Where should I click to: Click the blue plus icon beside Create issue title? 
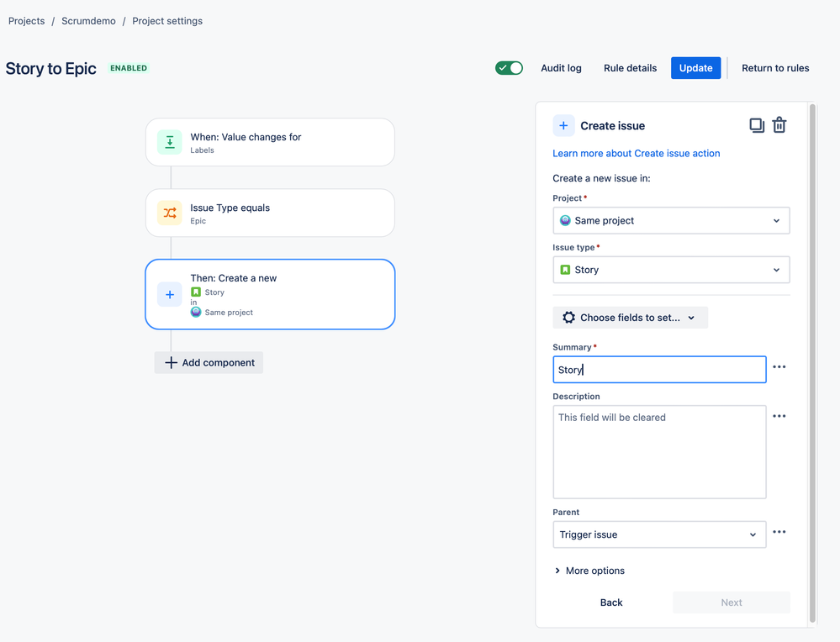[x=563, y=126]
